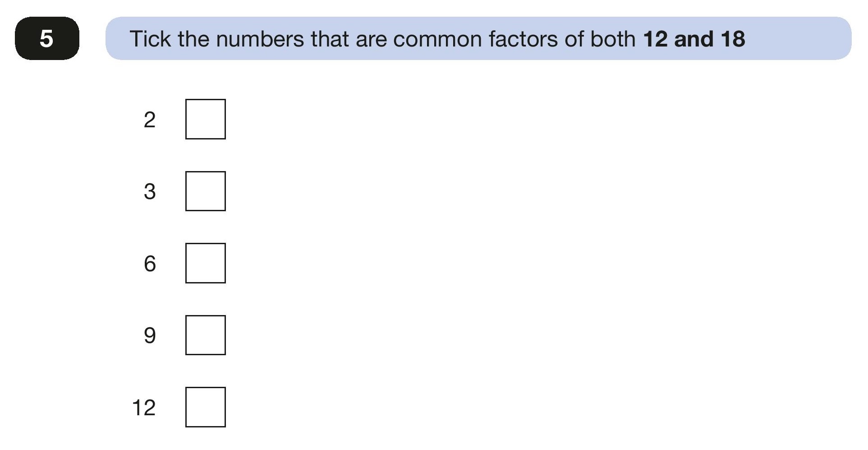Select the checkbox for number 9

[x=205, y=335]
